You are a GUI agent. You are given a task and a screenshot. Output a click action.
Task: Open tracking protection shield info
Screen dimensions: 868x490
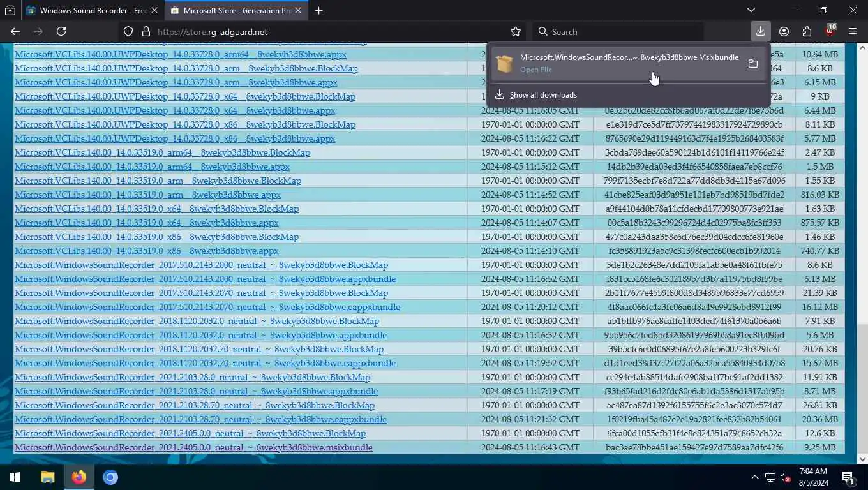pos(128,31)
